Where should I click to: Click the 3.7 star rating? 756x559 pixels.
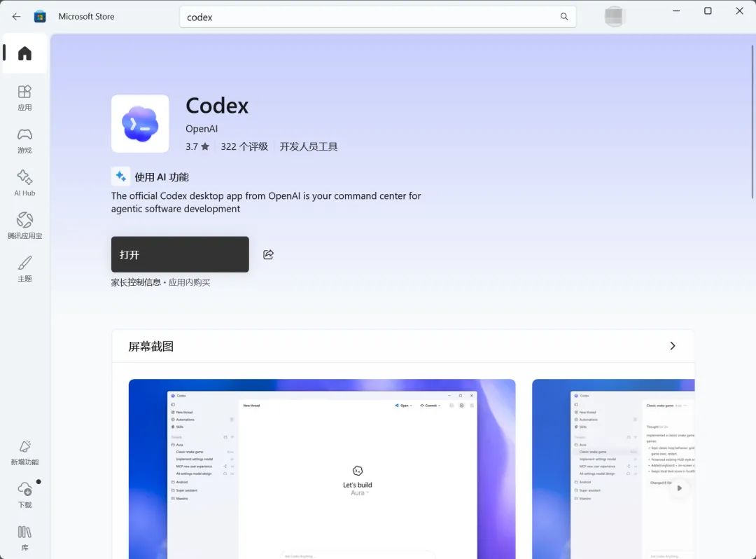(197, 146)
